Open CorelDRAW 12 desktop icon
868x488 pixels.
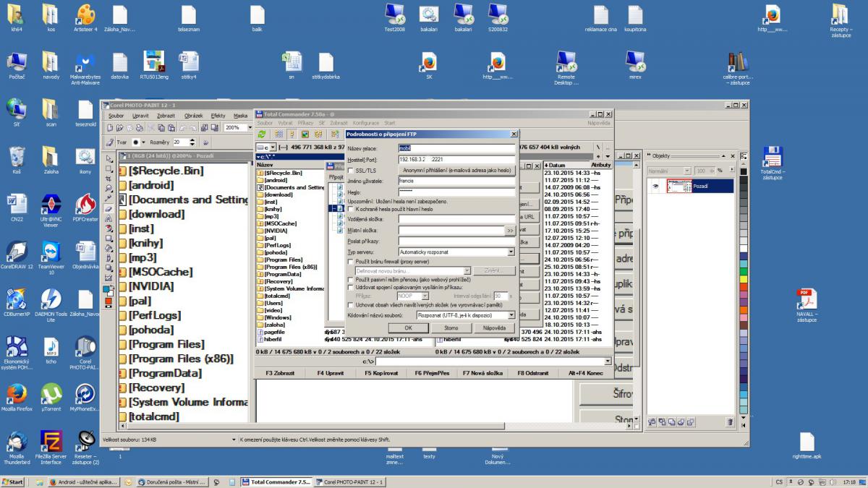[17, 254]
